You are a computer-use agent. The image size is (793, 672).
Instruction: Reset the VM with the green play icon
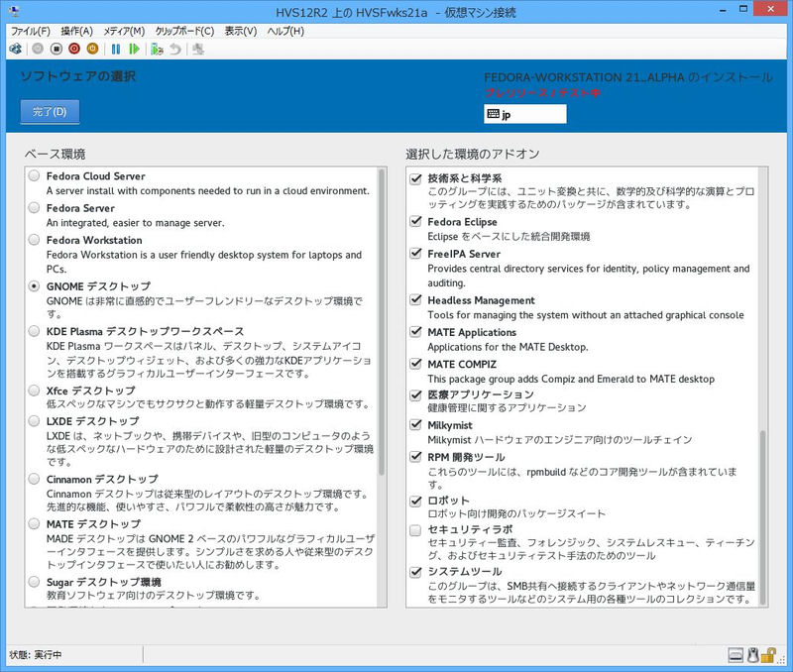(134, 49)
